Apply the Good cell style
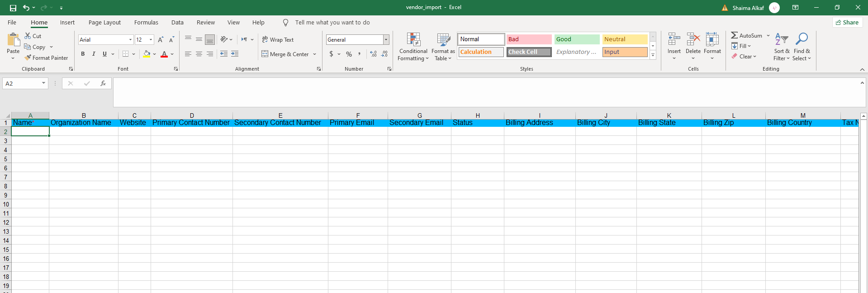The height and width of the screenshot is (293, 868). click(x=577, y=39)
